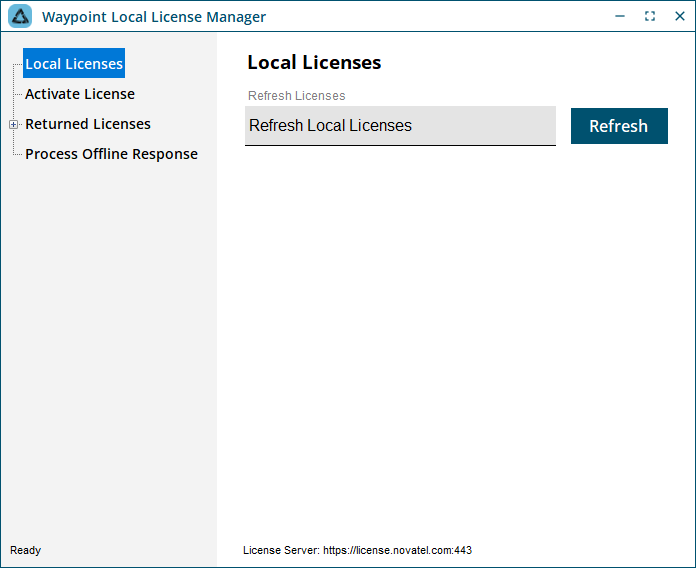Open Process Offline Response page
This screenshot has height=568, width=696.
111,154
